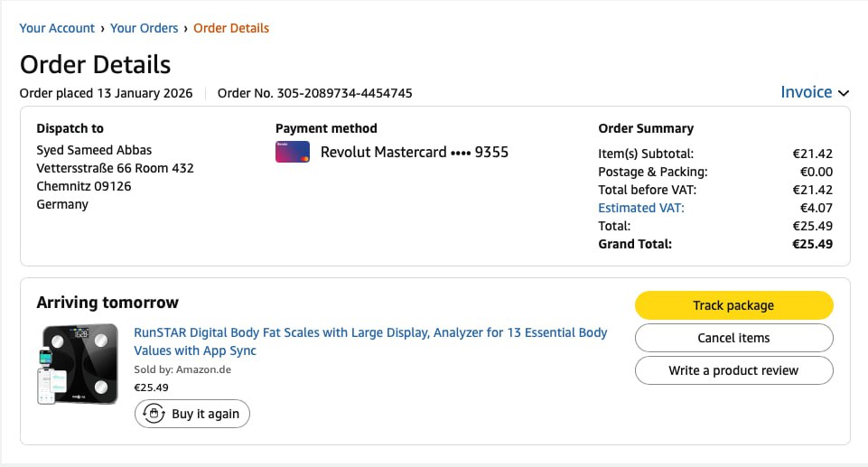Image resolution: width=868 pixels, height=467 pixels.
Task: Click the Cancel items button
Action: pyautogui.click(x=733, y=338)
